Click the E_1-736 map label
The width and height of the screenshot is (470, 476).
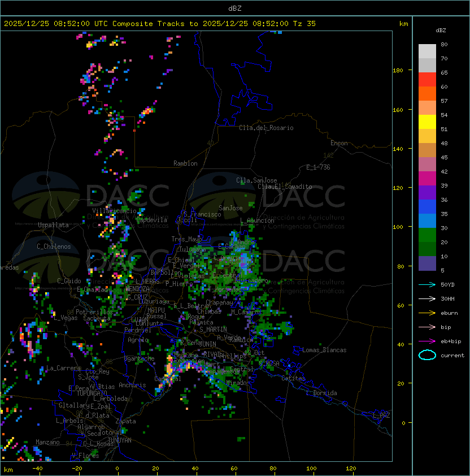[318, 167]
